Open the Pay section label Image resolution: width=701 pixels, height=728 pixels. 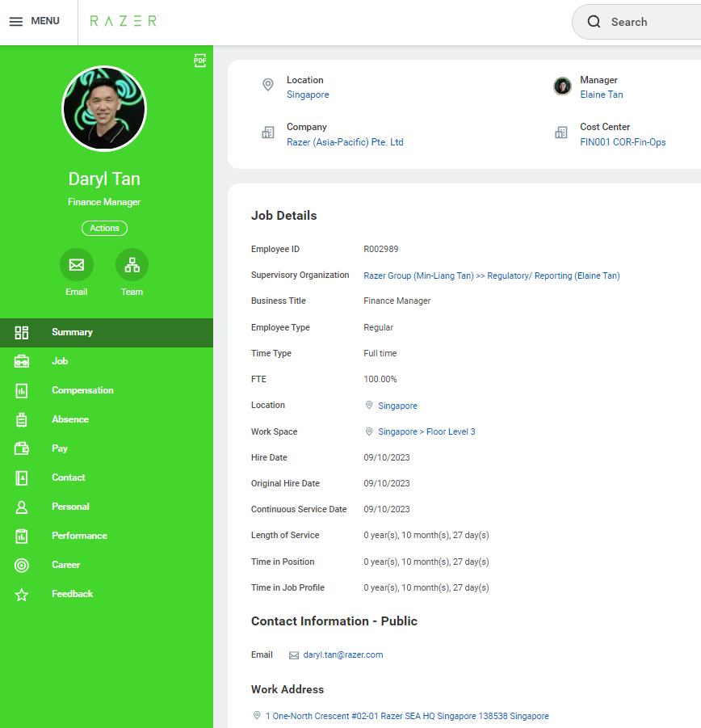(x=60, y=448)
